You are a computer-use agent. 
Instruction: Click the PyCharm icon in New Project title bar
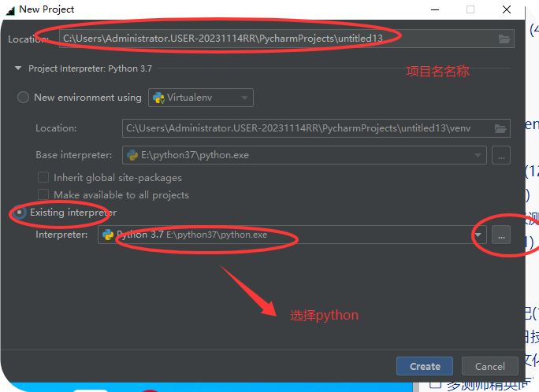click(x=11, y=10)
